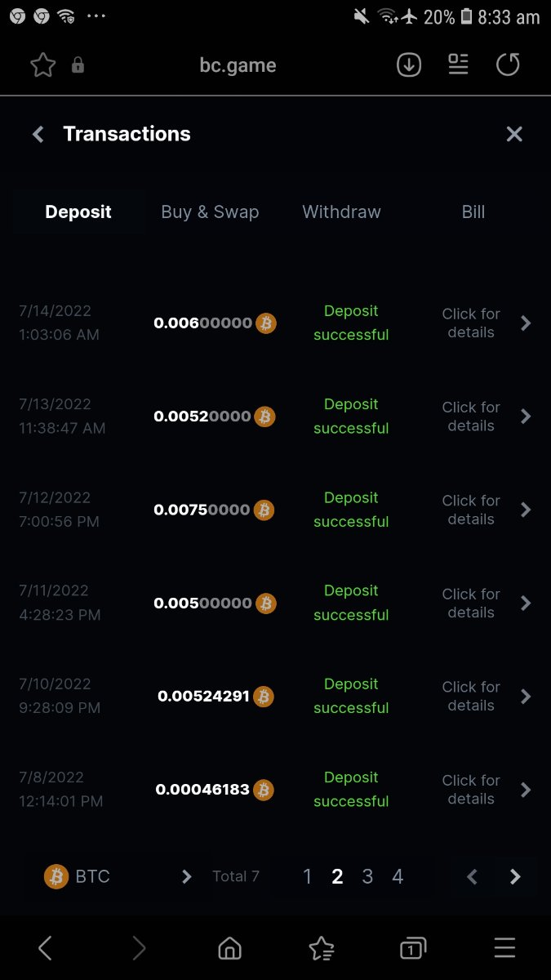Click for details on 7/12/2022 deposit
The image size is (551, 980).
pos(471,510)
